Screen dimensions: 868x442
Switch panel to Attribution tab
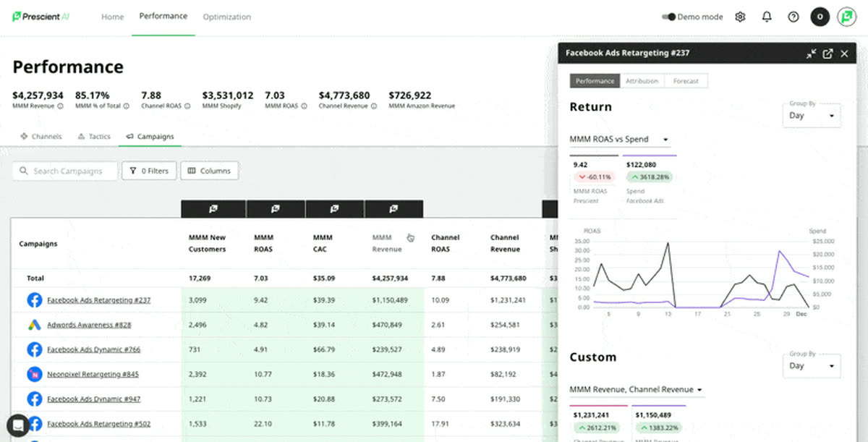[x=642, y=81]
